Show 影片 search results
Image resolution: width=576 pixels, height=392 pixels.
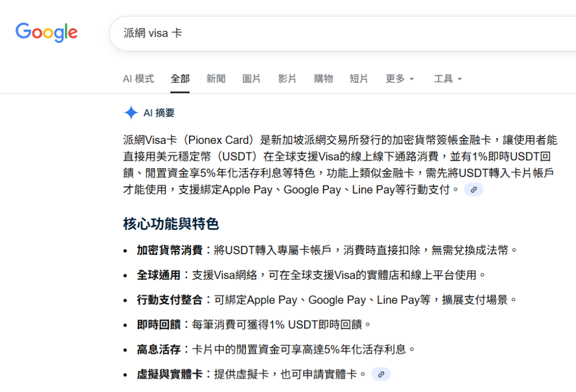(x=287, y=79)
